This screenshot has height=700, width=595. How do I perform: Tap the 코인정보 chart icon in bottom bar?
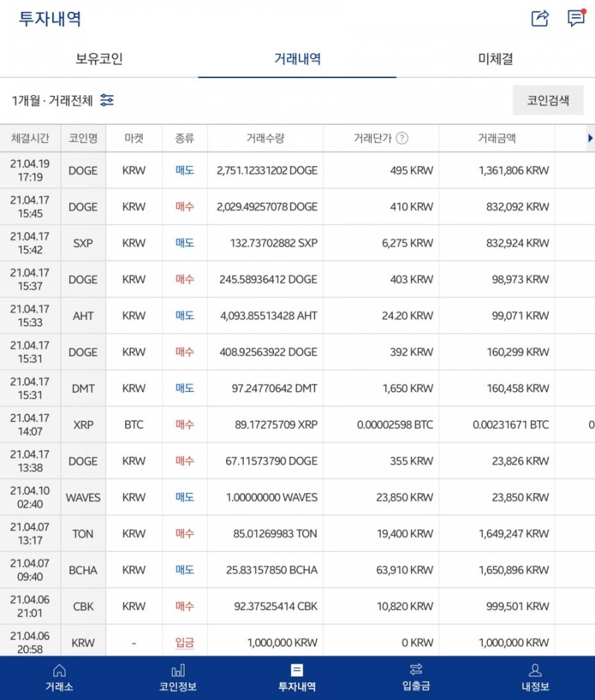[x=178, y=670]
